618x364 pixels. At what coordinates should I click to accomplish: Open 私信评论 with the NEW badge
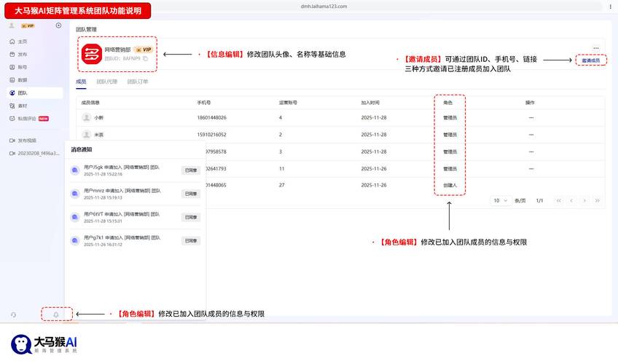point(29,119)
